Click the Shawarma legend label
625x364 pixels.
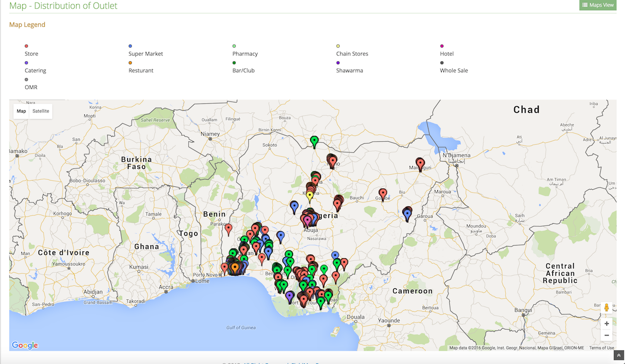pyautogui.click(x=349, y=70)
